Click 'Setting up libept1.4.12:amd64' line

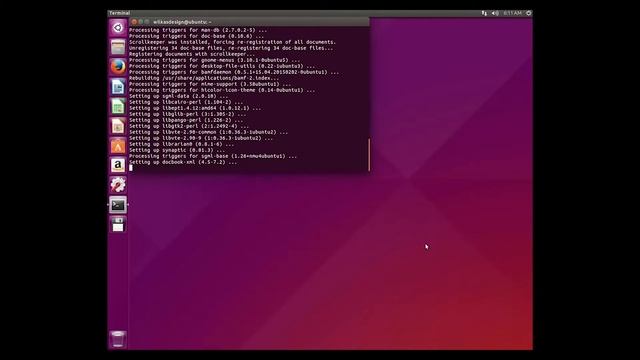click(195, 108)
